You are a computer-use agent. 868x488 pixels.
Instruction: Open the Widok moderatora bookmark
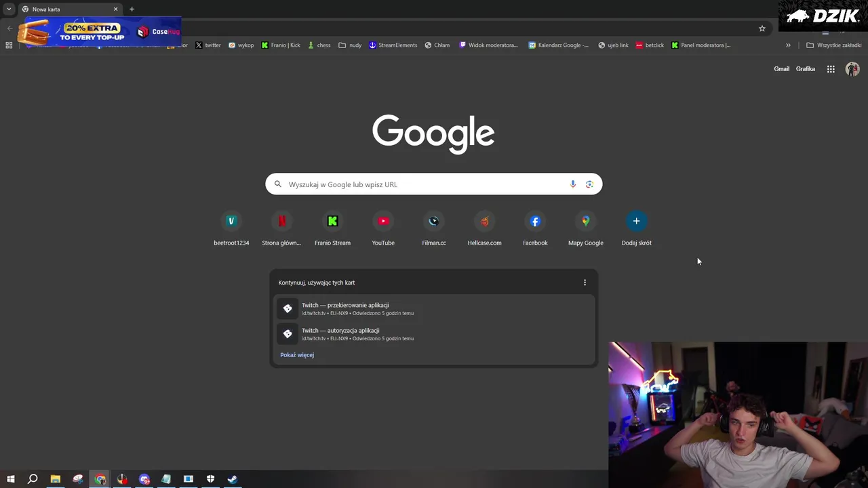click(488, 45)
